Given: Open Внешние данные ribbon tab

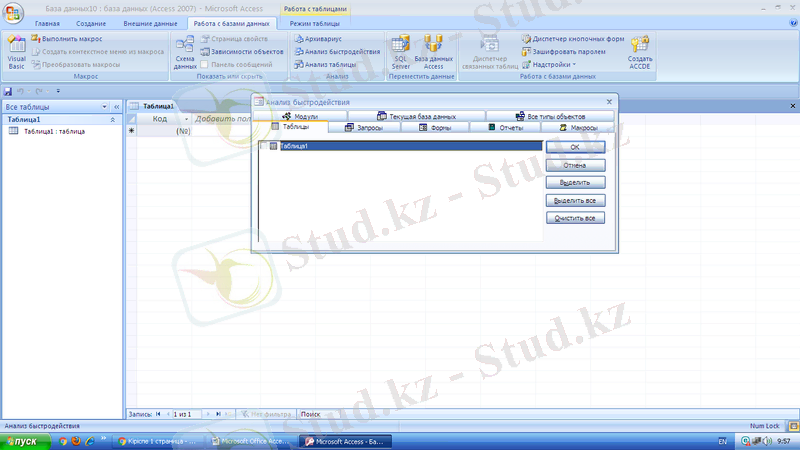Looking at the screenshot, I should [150, 23].
